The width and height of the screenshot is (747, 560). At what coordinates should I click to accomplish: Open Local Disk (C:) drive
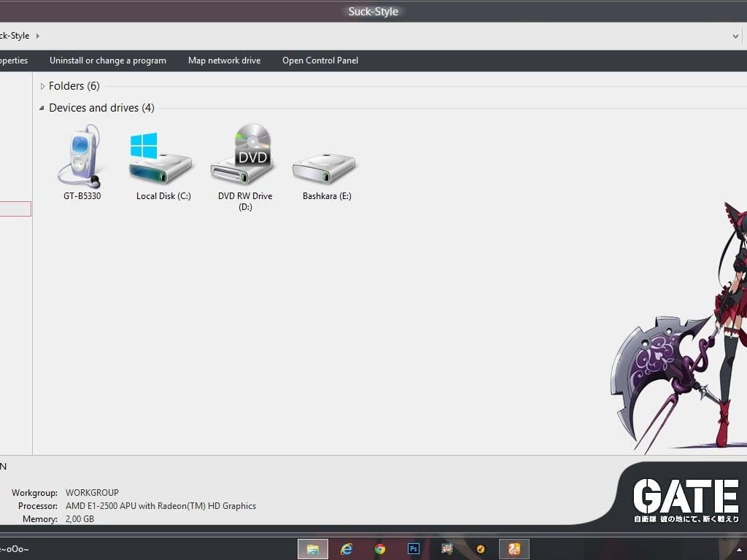(161, 157)
